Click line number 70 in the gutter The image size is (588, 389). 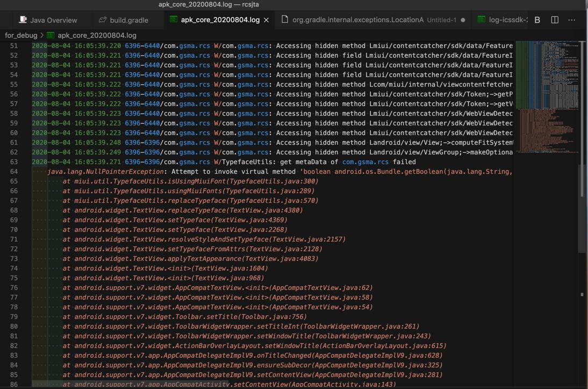pos(14,230)
